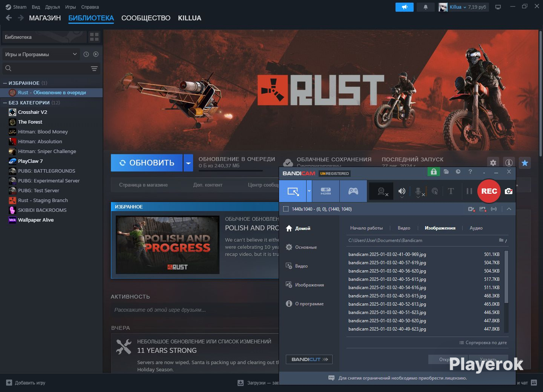Switch to Видео tab in Bandicam
The width and height of the screenshot is (543, 392).
[x=404, y=228]
